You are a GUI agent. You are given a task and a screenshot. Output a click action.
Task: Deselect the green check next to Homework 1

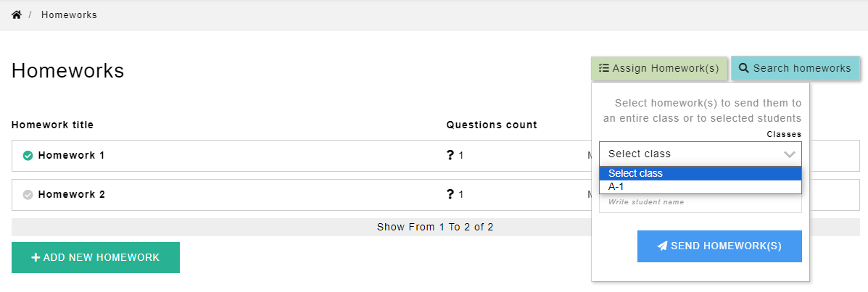[28, 155]
